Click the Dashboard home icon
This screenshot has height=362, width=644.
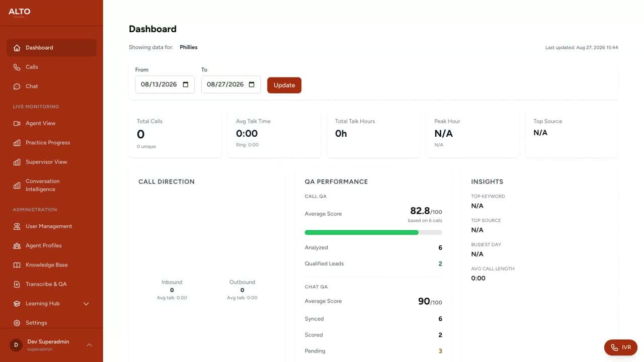coord(17,48)
